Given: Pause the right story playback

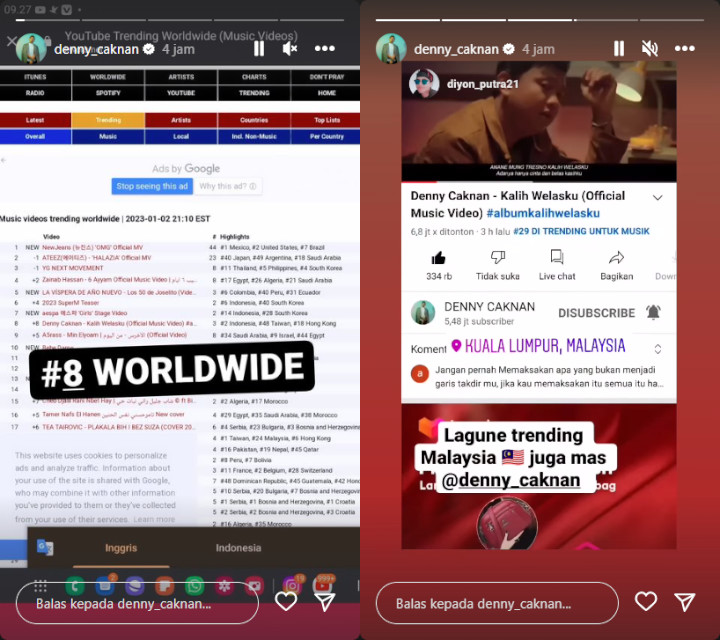Looking at the screenshot, I should tap(619, 48).
